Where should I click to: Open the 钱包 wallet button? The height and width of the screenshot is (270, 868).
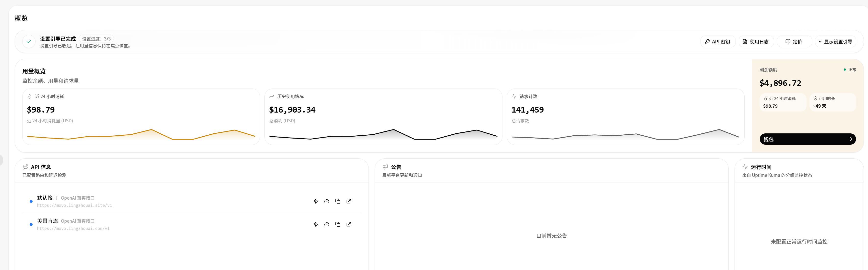click(x=807, y=139)
